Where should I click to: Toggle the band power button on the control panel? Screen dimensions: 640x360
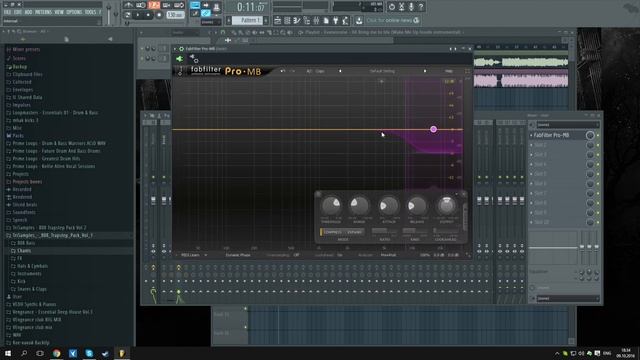click(318, 194)
